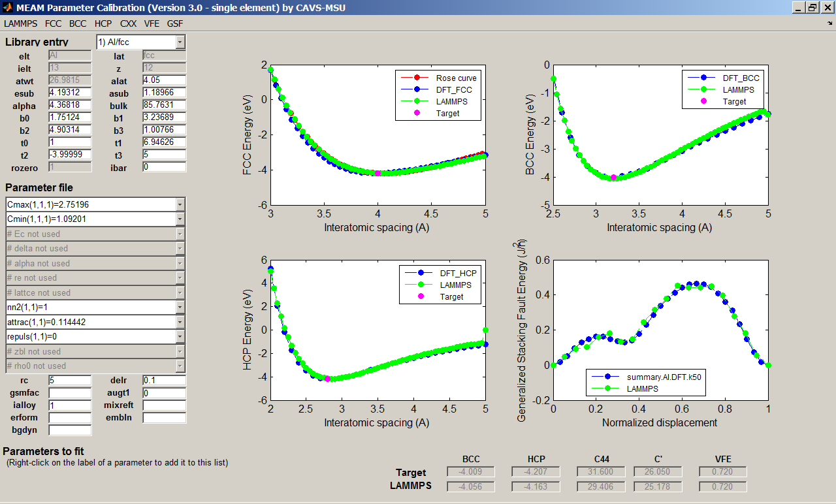The width and height of the screenshot is (836, 504).
Task: Click the MATLAB icon in title bar
Action: [7, 7]
